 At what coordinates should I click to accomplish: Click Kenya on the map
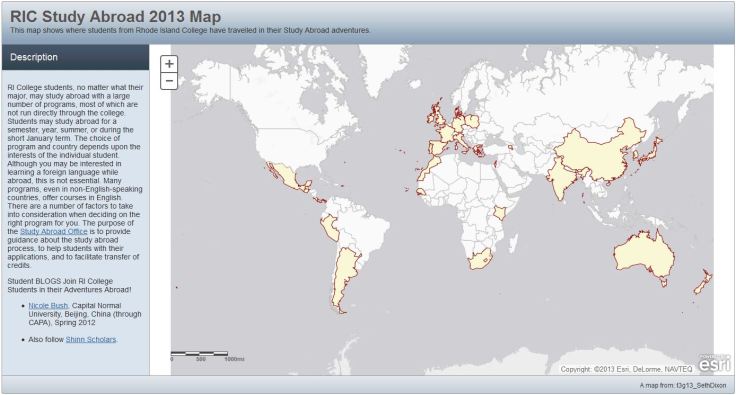[x=499, y=214]
